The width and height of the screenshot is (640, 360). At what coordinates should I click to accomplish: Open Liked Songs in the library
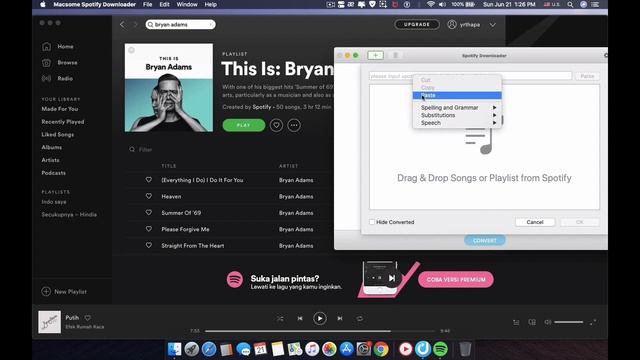coord(58,134)
